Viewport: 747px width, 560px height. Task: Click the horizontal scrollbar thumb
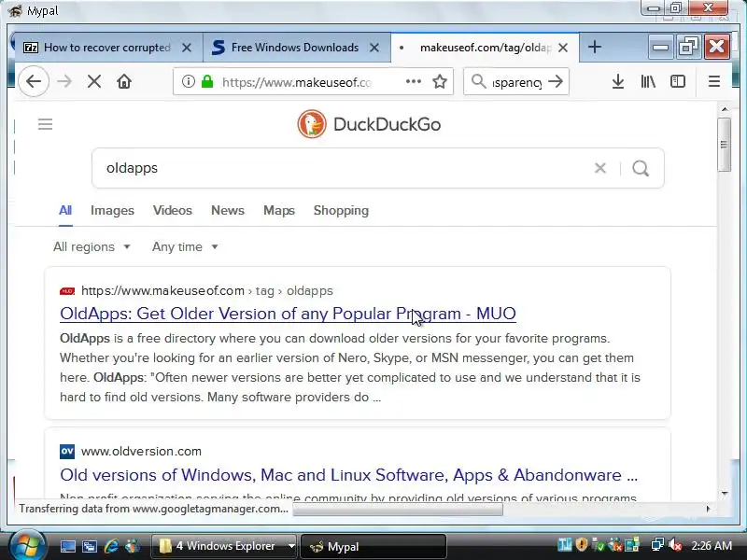pyautogui.click(x=398, y=510)
